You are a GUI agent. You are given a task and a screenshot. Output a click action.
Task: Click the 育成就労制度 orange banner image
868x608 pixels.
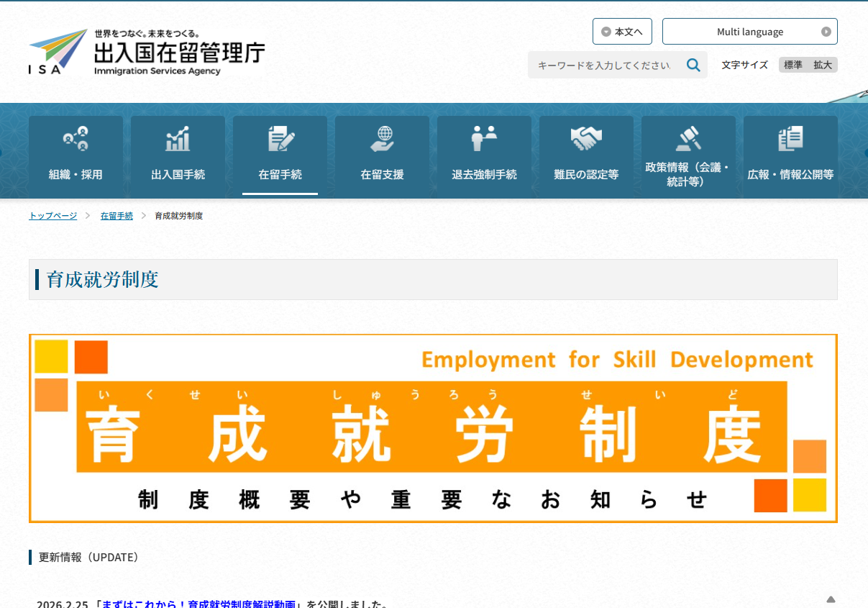coord(433,428)
